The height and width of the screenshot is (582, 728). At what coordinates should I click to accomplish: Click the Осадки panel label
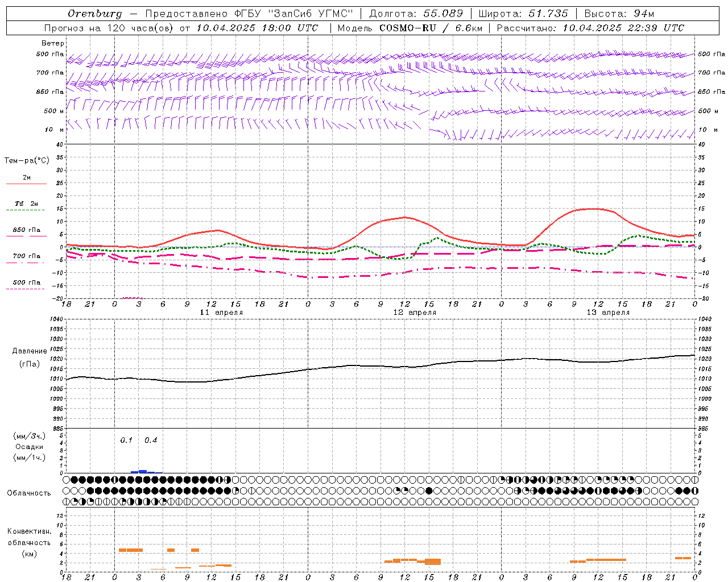(30, 447)
